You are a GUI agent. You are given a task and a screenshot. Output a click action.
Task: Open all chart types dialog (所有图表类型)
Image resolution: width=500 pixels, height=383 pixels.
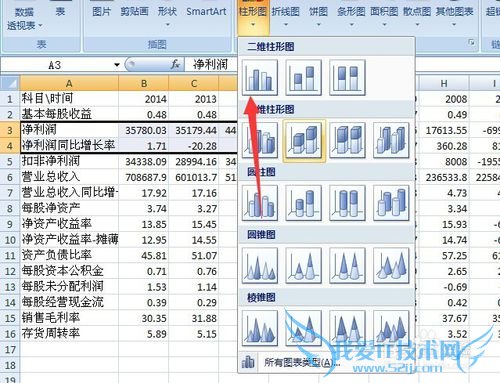tap(327, 362)
